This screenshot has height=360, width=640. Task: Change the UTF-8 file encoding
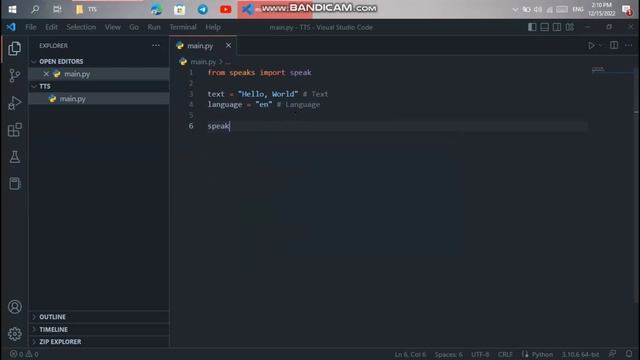click(x=480, y=354)
